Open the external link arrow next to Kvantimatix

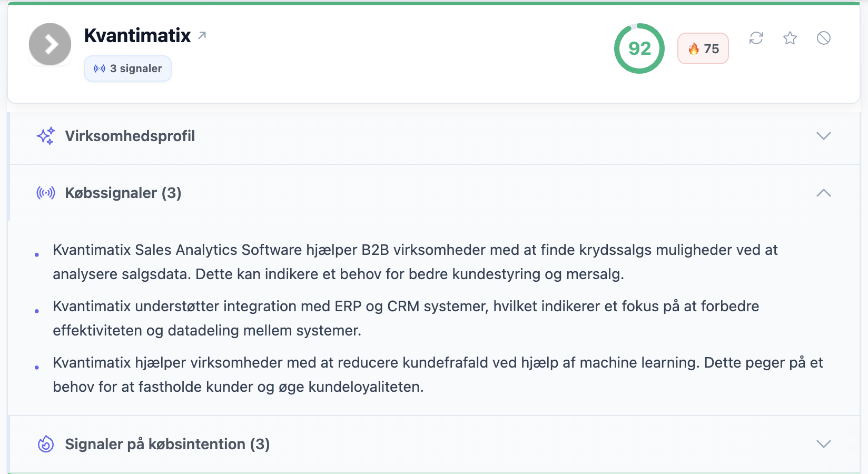point(202,35)
